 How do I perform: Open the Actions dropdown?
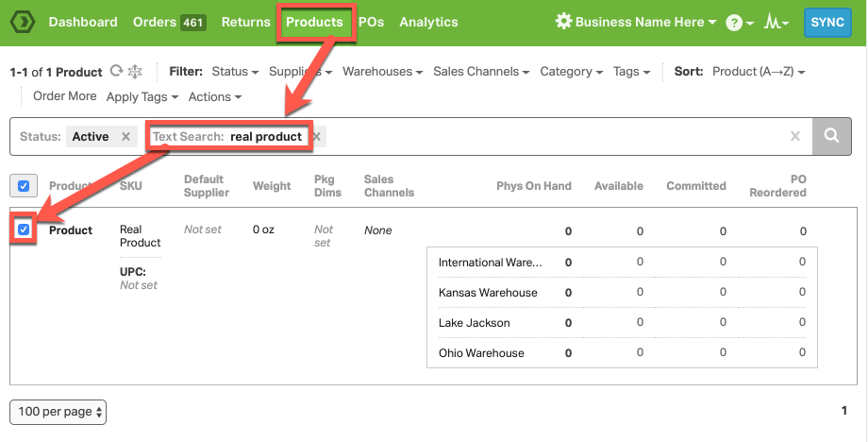coord(215,97)
